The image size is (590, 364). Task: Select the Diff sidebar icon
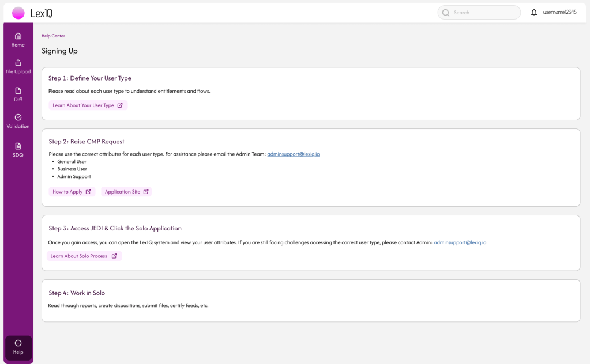[18, 94]
